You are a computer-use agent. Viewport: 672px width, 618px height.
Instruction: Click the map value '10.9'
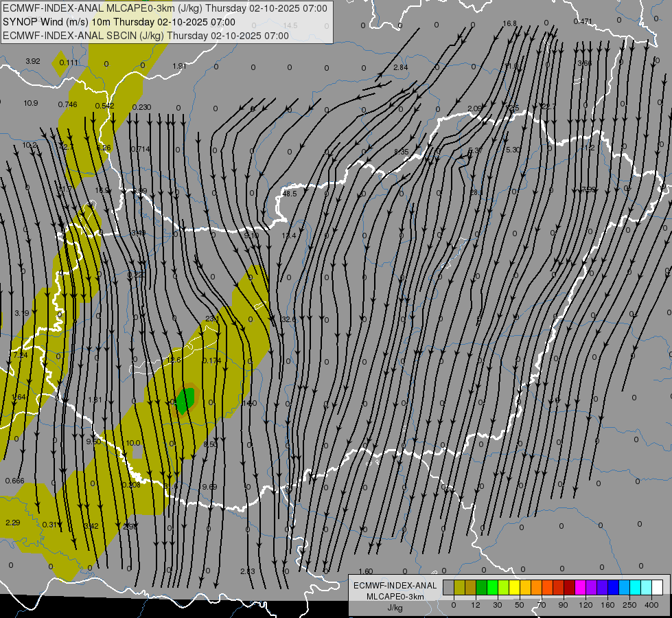click(31, 104)
